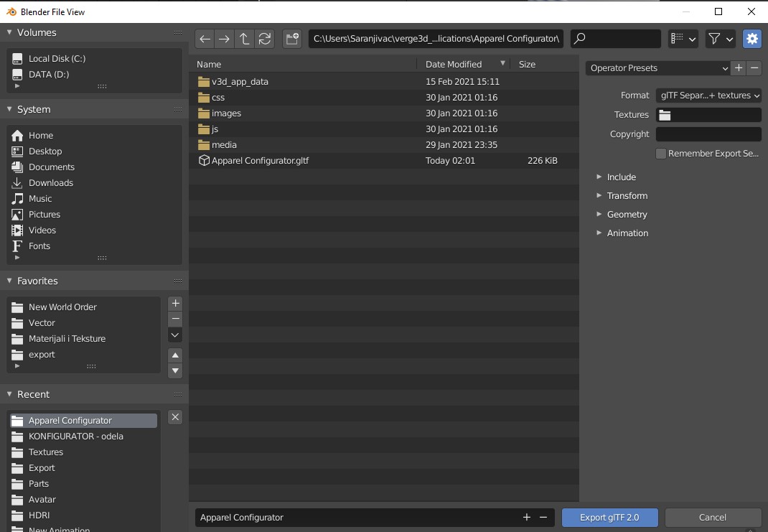Image resolution: width=768 pixels, height=532 pixels.
Task: Open DATA (D:) volume
Action: 94,75
